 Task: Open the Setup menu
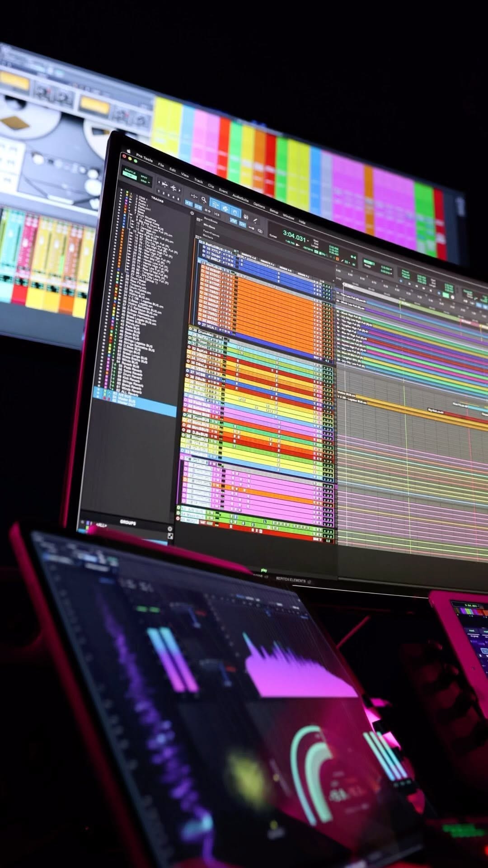(x=273, y=211)
